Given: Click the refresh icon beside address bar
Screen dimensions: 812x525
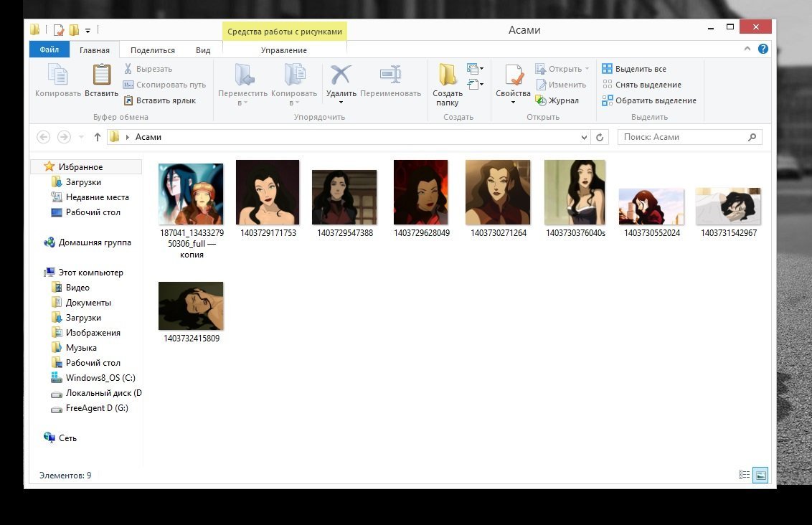Looking at the screenshot, I should 600,137.
